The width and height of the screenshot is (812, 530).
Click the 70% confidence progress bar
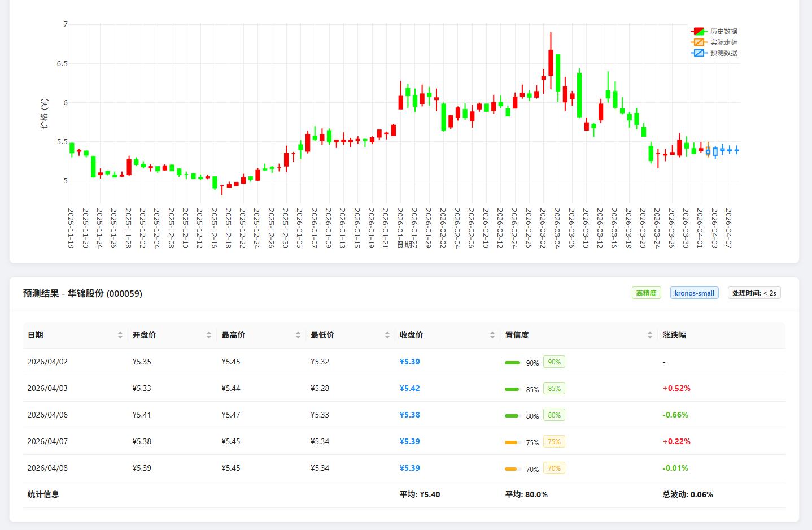[x=513, y=469]
